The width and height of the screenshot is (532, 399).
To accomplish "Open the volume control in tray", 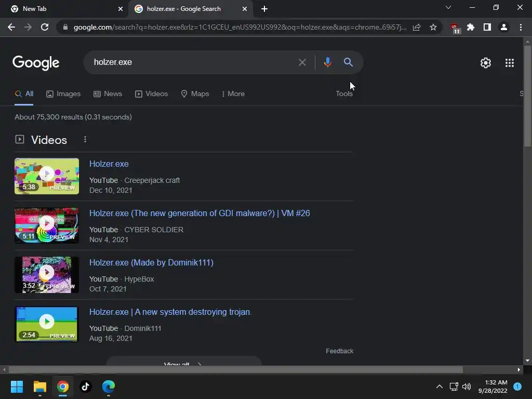I will 467,387.
